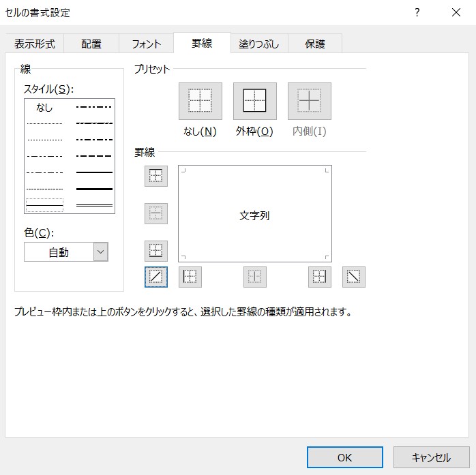Select the 罫線 tab
476x475 pixels.
pos(202,43)
